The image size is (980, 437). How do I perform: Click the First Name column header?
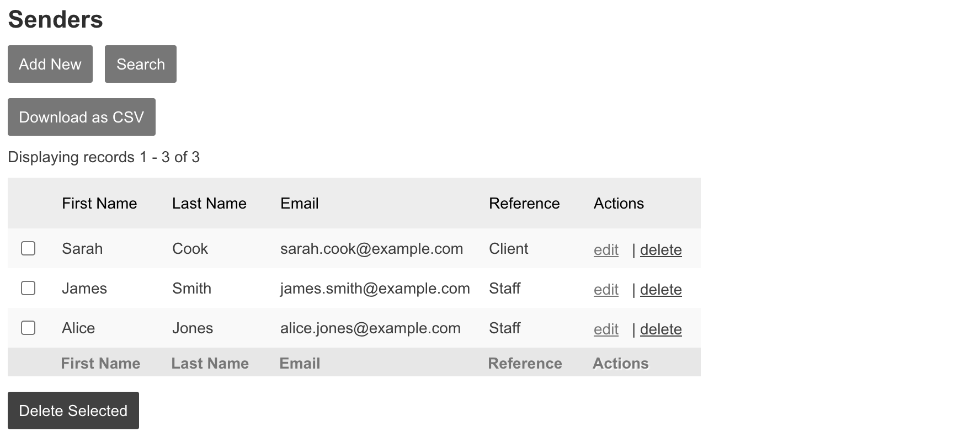(x=99, y=203)
